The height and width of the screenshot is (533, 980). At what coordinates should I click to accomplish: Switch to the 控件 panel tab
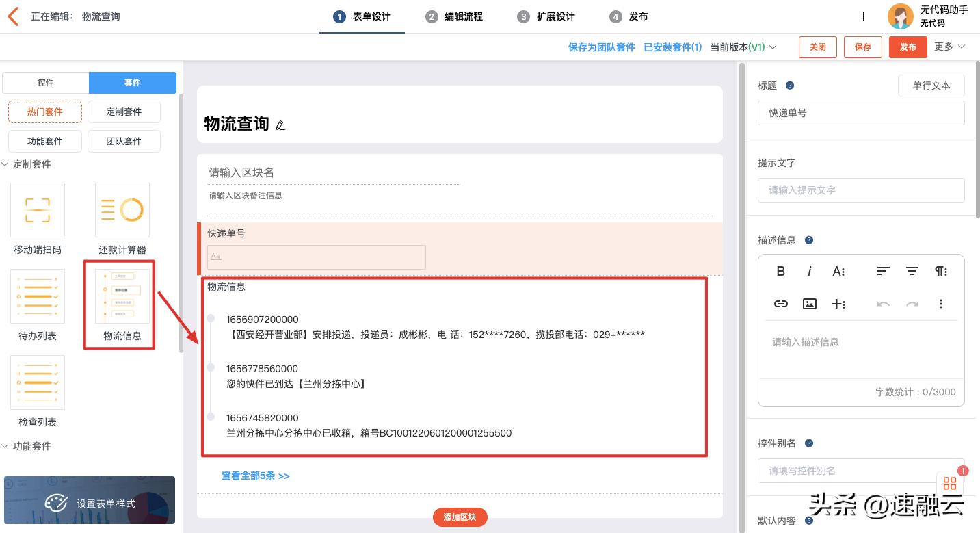pyautogui.click(x=46, y=82)
